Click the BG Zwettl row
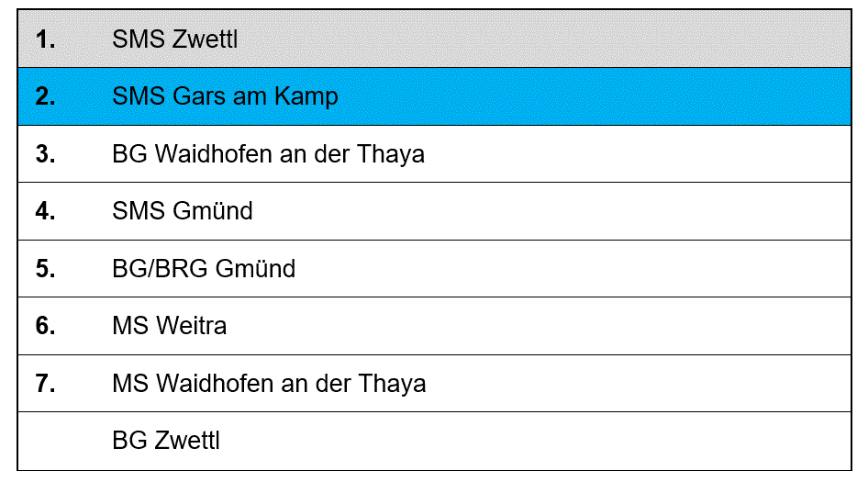The width and height of the screenshot is (868, 482). pyautogui.click(x=434, y=441)
